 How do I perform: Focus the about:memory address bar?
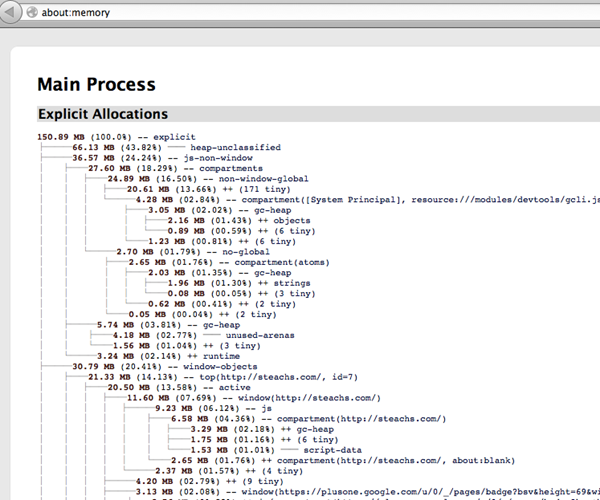pyautogui.click(x=318, y=12)
